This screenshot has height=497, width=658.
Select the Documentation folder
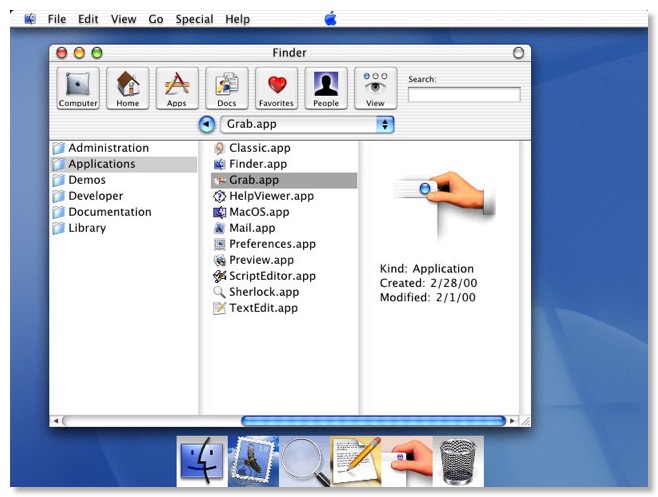coord(124,212)
